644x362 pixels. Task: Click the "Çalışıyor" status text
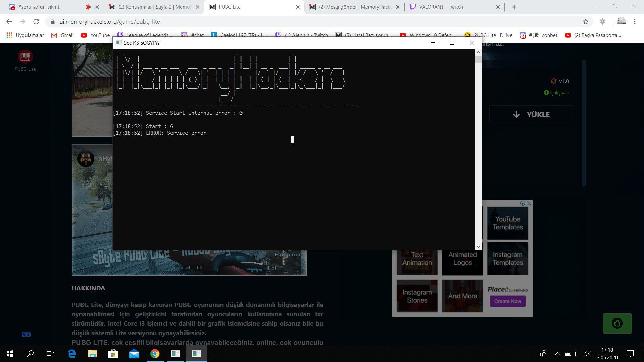pyautogui.click(x=559, y=93)
